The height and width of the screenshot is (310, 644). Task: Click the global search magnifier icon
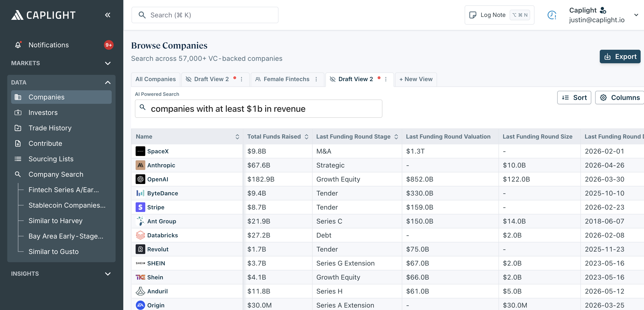pos(142,15)
